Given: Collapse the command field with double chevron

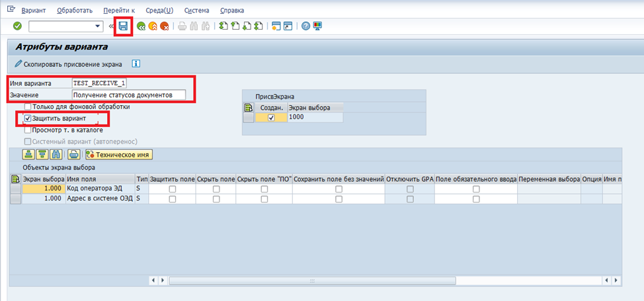Looking at the screenshot, I should click(x=111, y=26).
